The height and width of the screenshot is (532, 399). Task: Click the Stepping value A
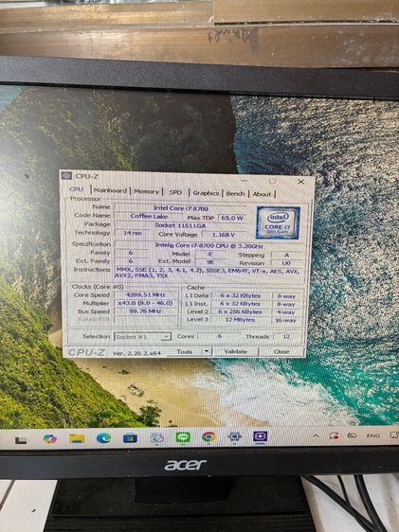click(x=286, y=256)
